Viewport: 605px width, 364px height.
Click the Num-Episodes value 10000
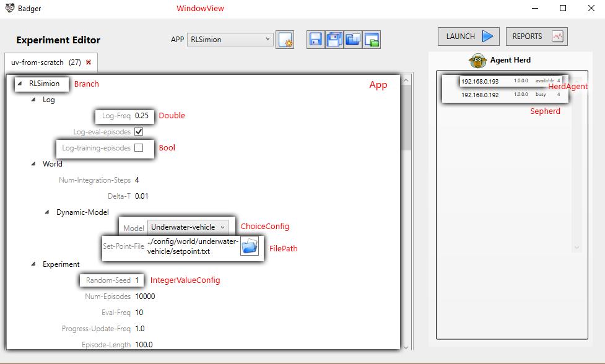145,297
